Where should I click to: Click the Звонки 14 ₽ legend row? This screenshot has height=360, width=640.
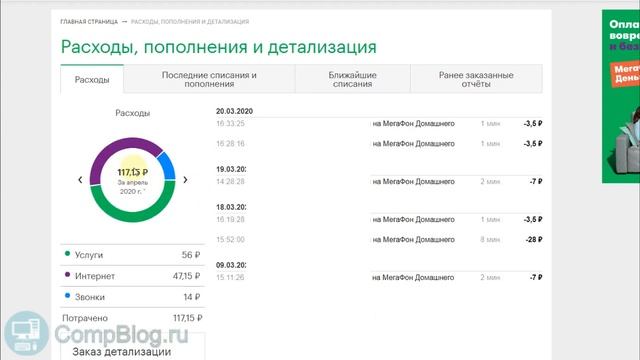133,297
